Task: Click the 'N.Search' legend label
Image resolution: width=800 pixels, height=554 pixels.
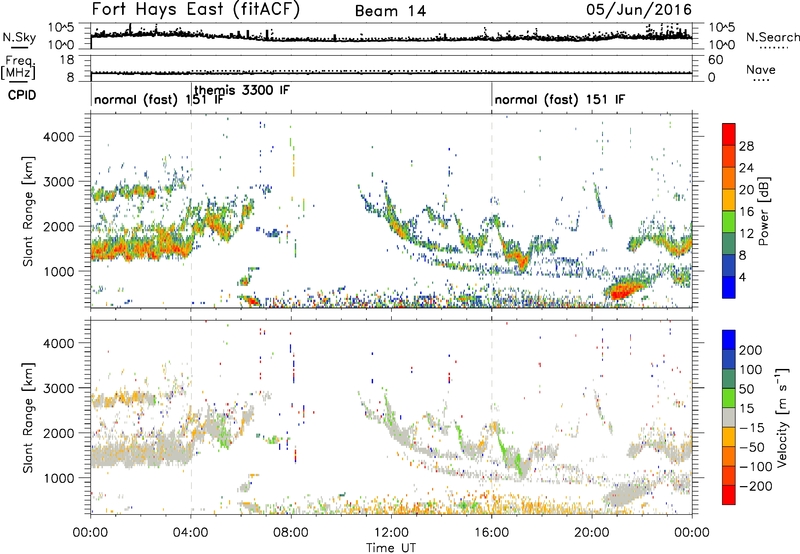Action: point(772,37)
